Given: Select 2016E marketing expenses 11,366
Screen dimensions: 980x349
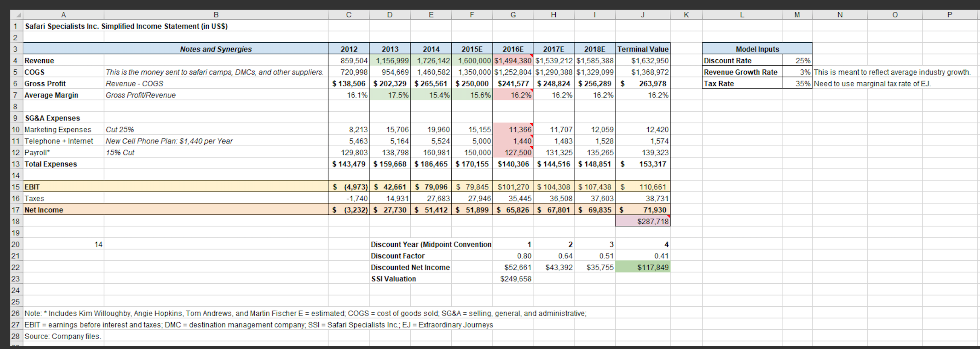Looking at the screenshot, I should click(513, 129).
